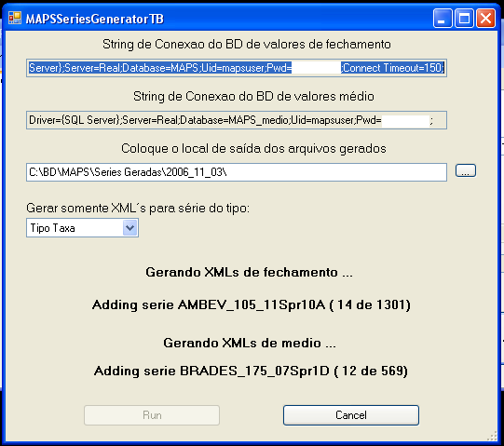The image size is (504, 446).
Task: Open the output folder browse button
Action: (x=466, y=170)
